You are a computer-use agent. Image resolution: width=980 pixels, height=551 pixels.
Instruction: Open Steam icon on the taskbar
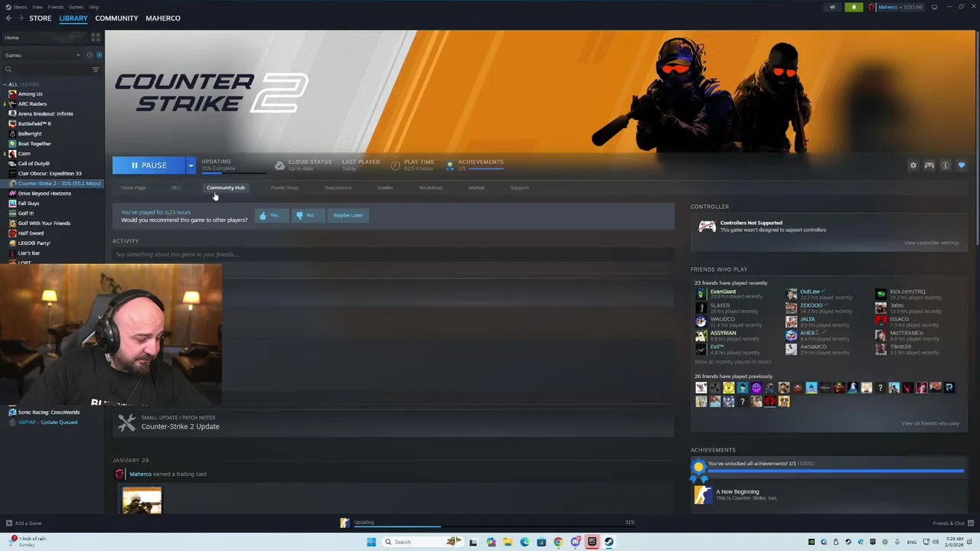[x=609, y=542]
